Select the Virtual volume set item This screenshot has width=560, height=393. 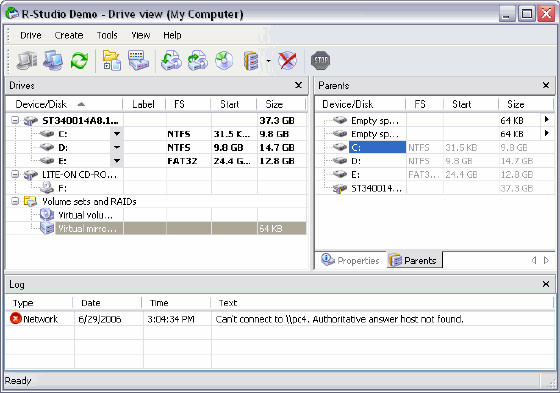(85, 215)
